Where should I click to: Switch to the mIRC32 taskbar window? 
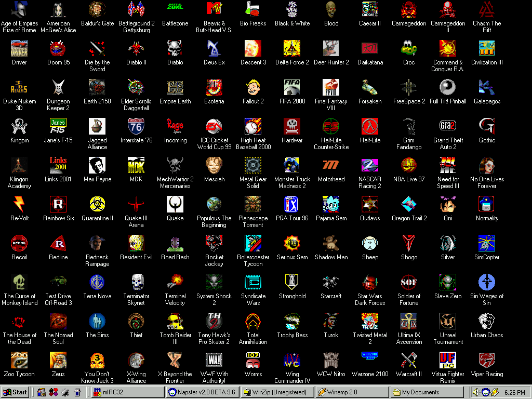click(x=129, y=392)
